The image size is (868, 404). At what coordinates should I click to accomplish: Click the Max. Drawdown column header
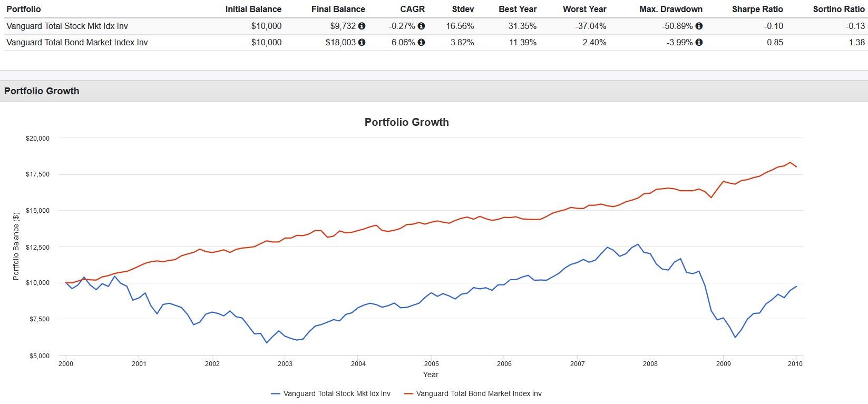pyautogui.click(x=671, y=9)
